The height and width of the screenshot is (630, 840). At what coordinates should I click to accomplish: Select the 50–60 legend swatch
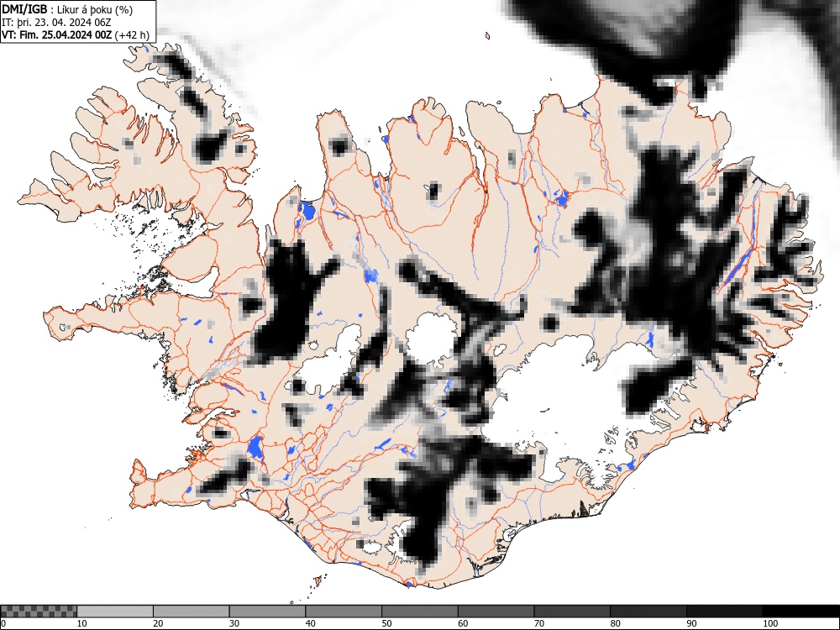pos(419,612)
